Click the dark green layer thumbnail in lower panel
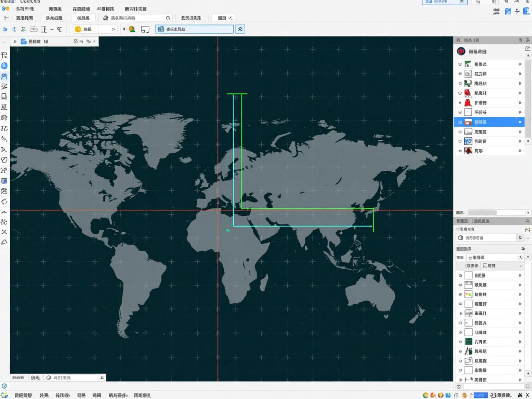Image resolution: width=532 pixels, height=399 pixels. (468, 342)
